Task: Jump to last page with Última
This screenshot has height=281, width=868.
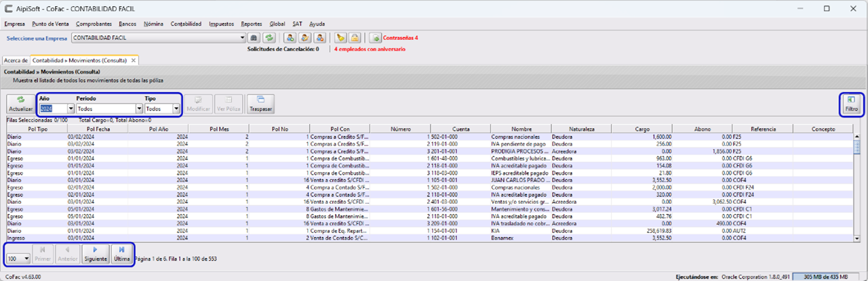Action: pos(121,254)
